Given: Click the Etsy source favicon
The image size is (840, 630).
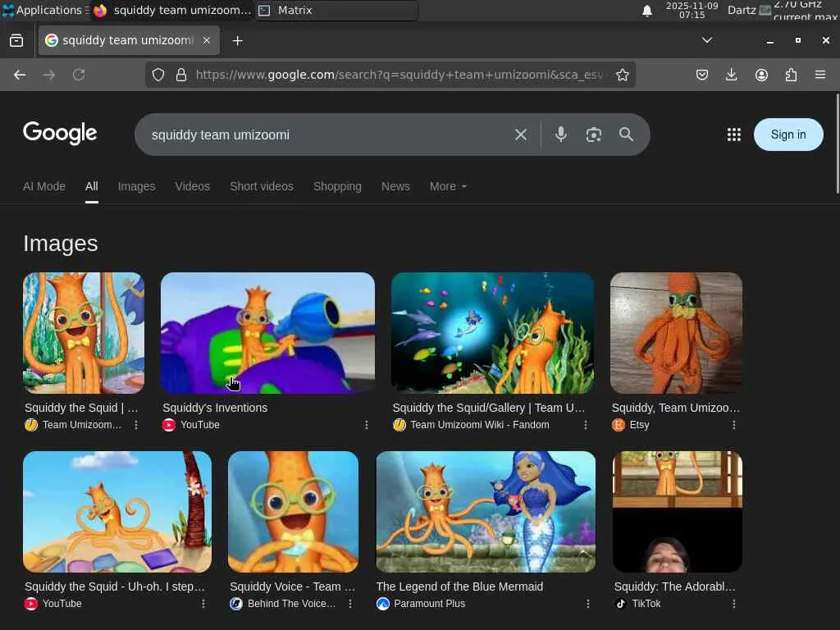Looking at the screenshot, I should point(619,425).
